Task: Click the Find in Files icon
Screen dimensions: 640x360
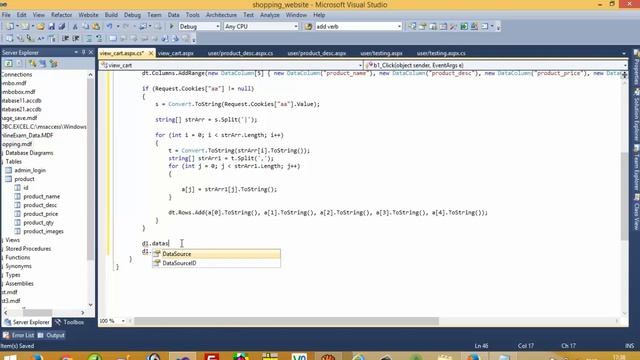Action: click(309, 27)
